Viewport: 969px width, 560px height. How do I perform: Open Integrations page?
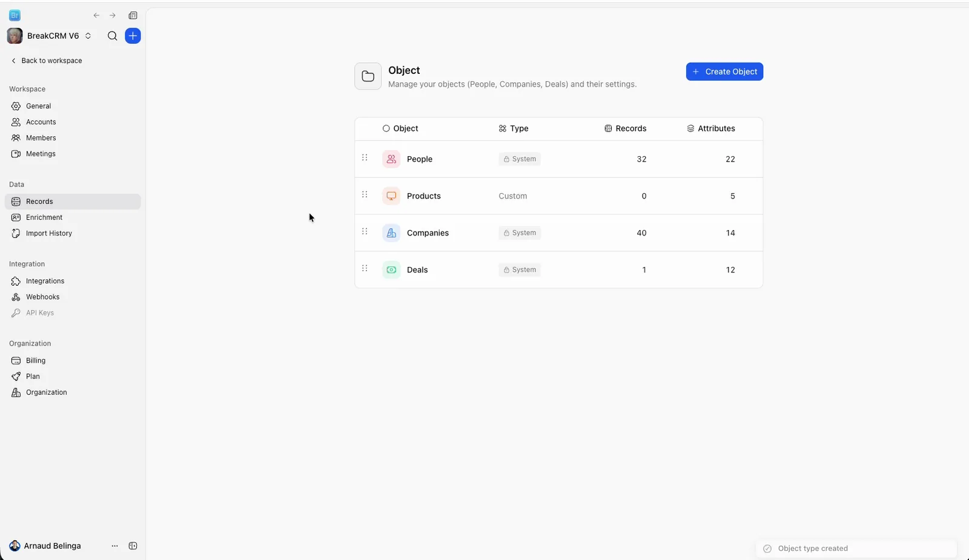[73, 281]
